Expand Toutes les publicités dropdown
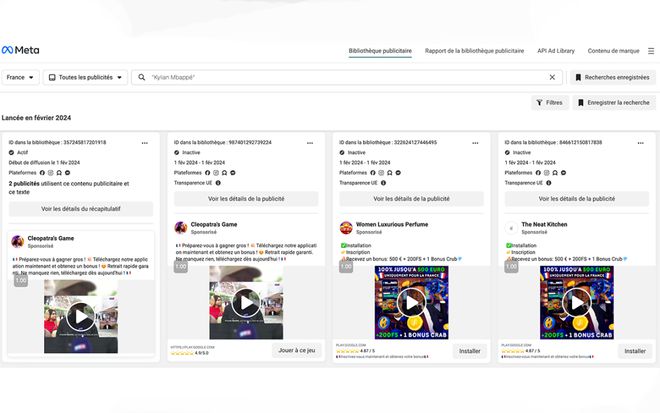 85,77
